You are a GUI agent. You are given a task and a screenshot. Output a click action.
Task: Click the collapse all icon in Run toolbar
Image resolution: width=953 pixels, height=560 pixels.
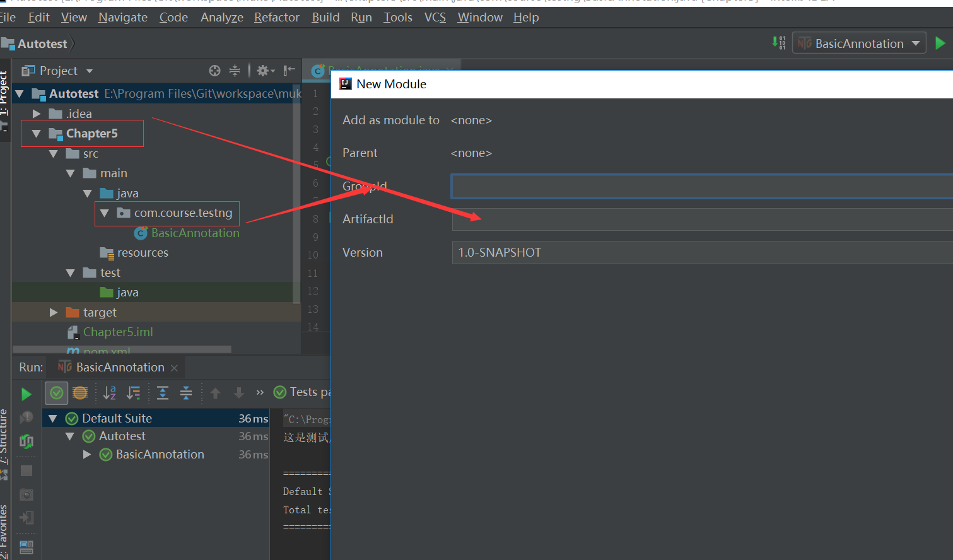[186, 393]
